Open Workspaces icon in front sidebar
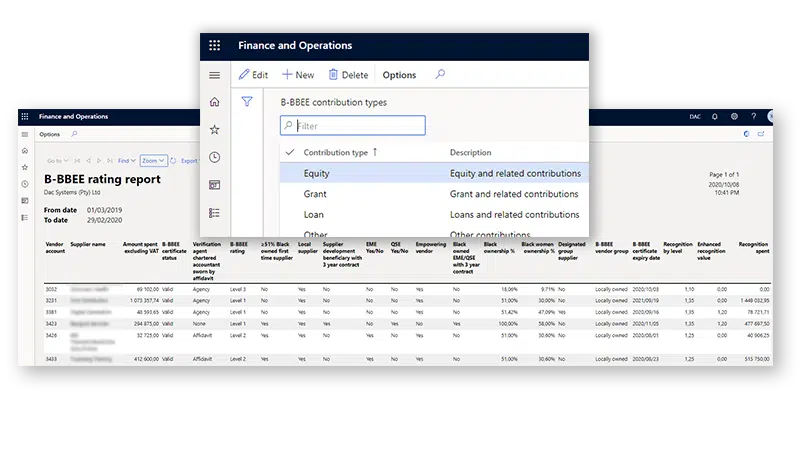 (x=214, y=185)
